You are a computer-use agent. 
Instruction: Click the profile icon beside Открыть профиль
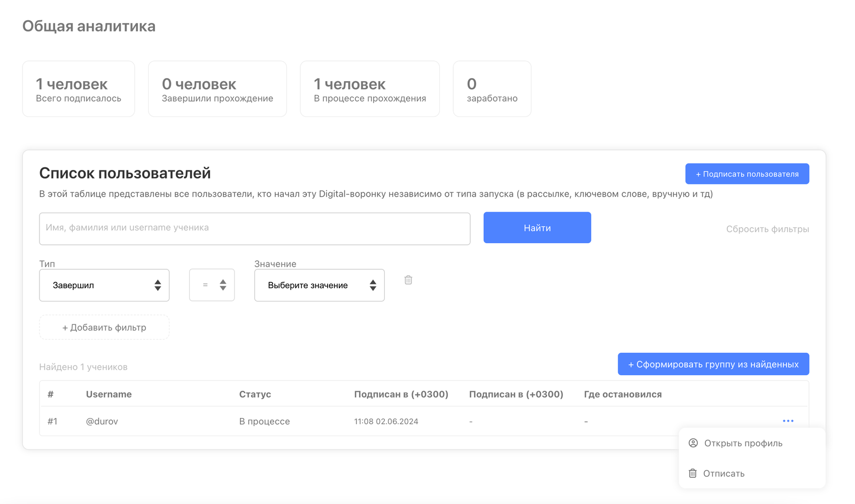pyautogui.click(x=693, y=443)
